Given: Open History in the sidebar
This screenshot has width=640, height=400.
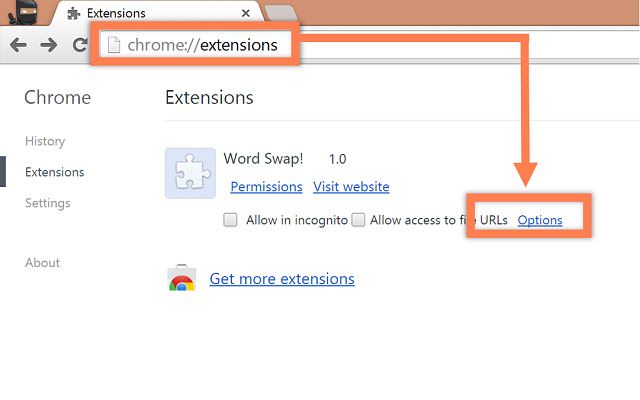Looking at the screenshot, I should point(45,141).
